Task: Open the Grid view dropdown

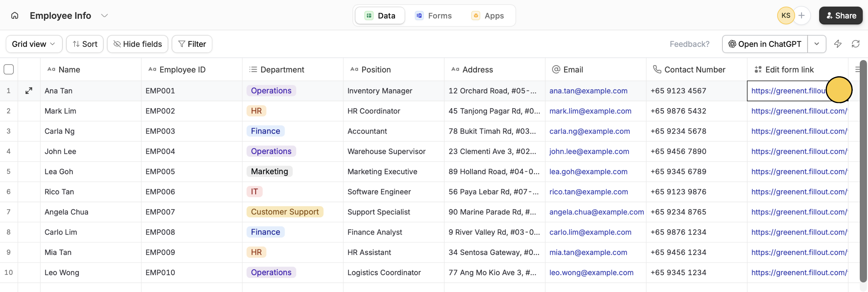Action: (34, 44)
